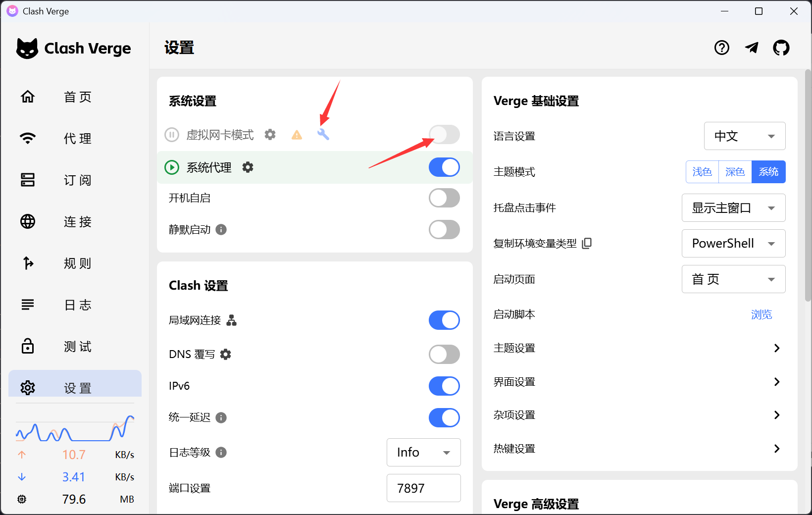This screenshot has height=515, width=812.
Task: Turn off the 统一延迟 switch
Action: [444, 418]
